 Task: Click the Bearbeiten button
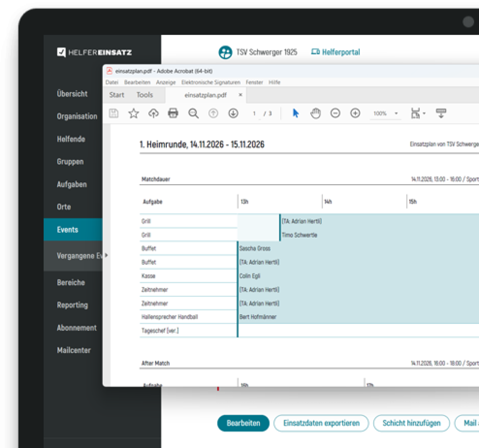point(243,423)
